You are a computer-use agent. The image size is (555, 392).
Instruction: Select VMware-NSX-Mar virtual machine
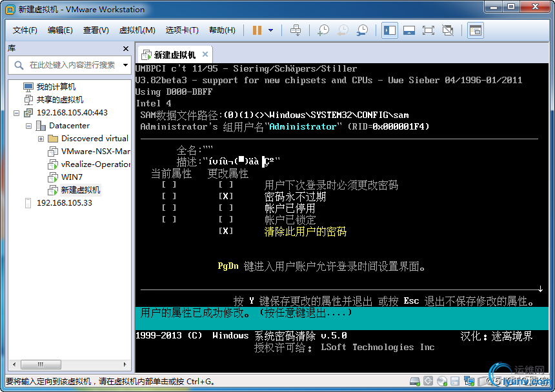96,152
